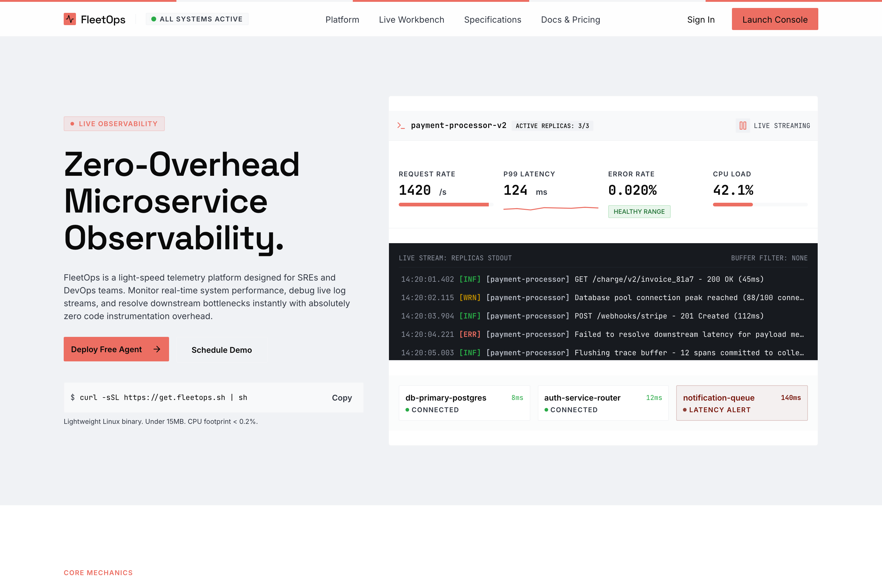The image size is (882, 588).
Task: Click the 12ms auth-service-router latency value
Action: pyautogui.click(x=654, y=398)
